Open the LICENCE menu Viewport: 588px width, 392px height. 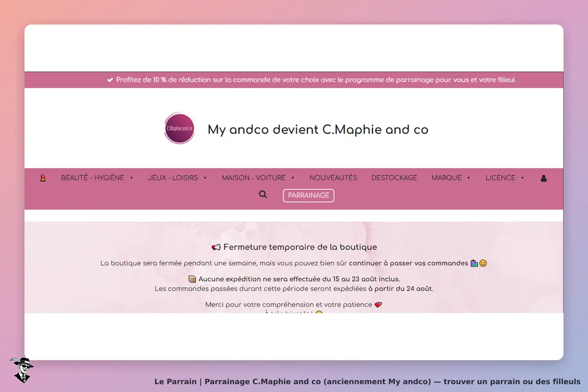(500, 178)
